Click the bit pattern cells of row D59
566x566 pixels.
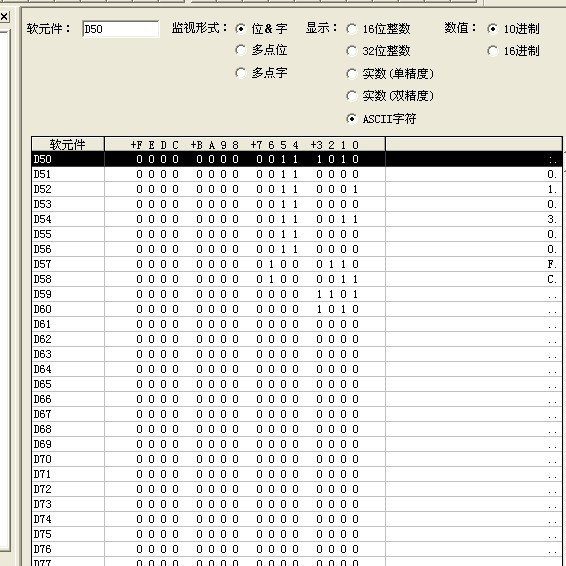[x=247, y=294]
